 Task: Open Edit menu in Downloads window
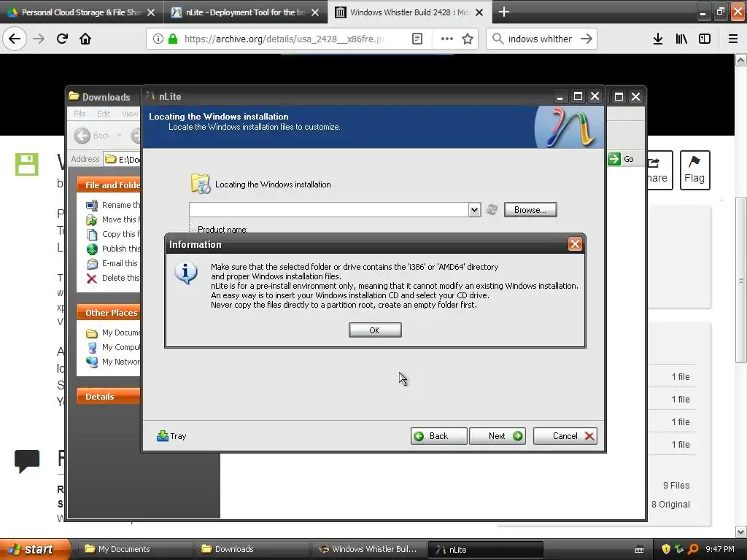(104, 113)
